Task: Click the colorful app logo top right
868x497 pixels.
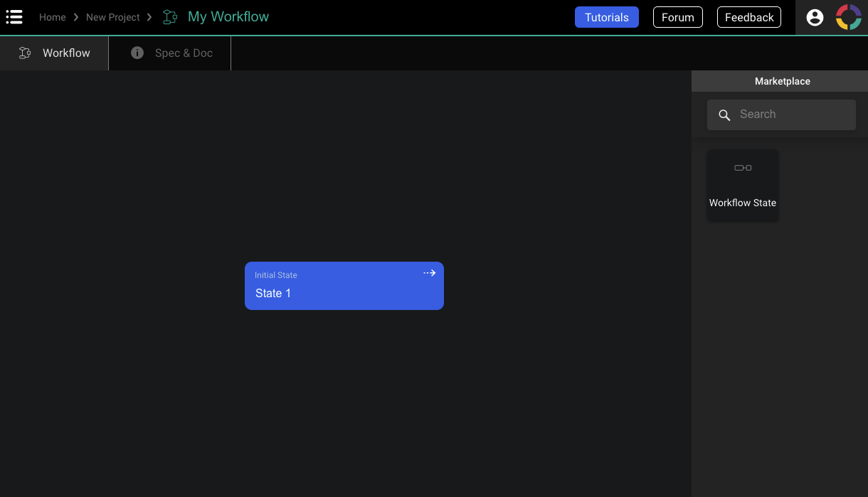Action: click(x=848, y=16)
